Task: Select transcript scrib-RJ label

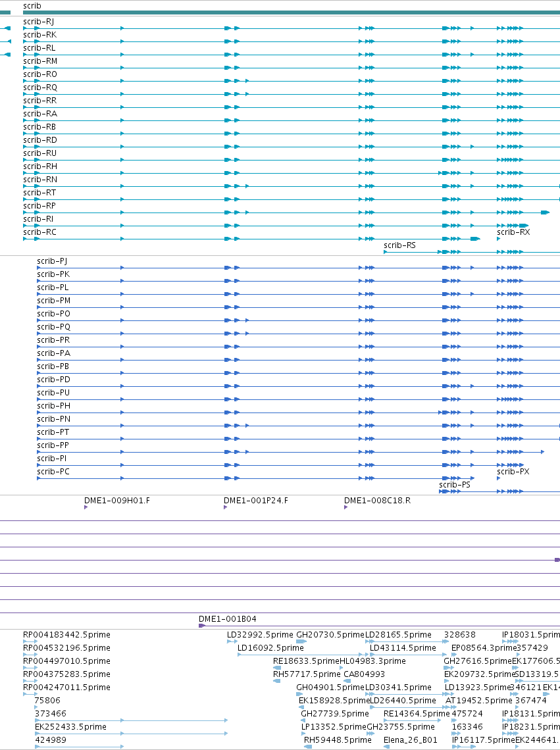Action: (x=38, y=22)
